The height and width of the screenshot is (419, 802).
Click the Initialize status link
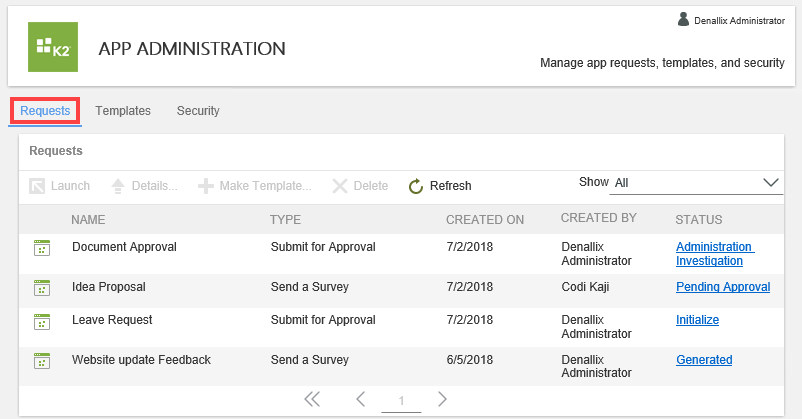tap(697, 321)
